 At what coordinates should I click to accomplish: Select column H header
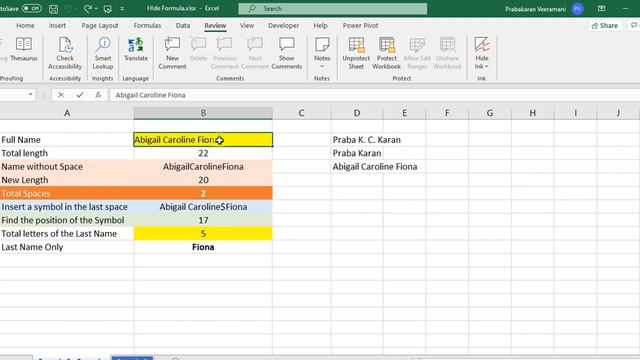tap(533, 113)
